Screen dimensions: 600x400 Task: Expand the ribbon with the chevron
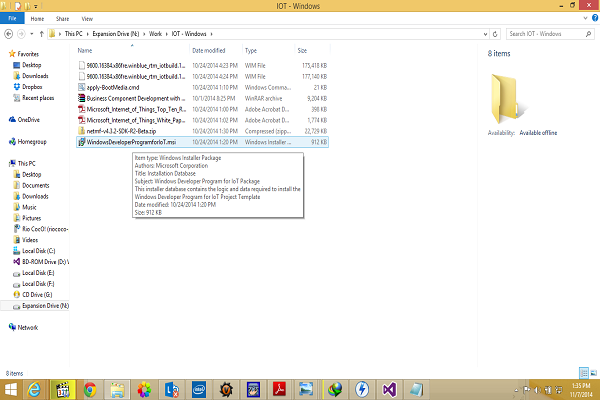click(585, 18)
